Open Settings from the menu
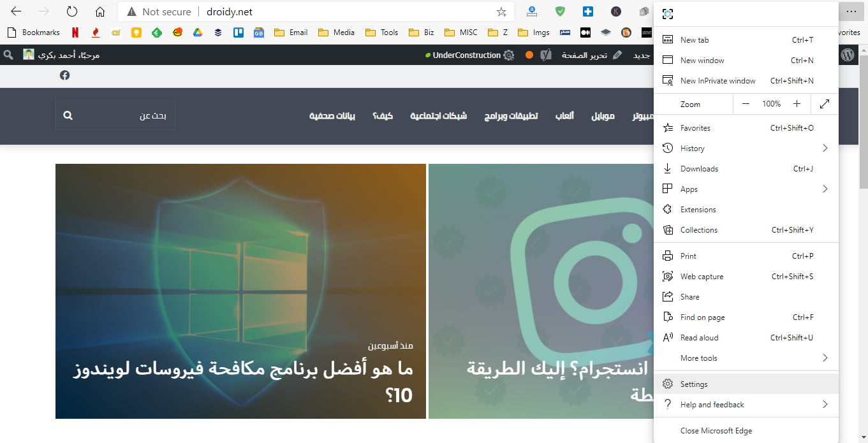 (x=746, y=384)
